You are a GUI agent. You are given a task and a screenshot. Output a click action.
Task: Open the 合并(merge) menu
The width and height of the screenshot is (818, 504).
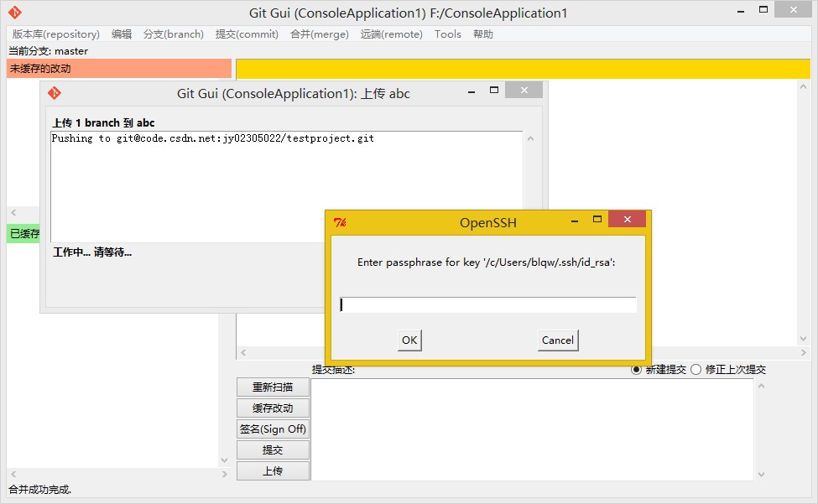[x=320, y=34]
